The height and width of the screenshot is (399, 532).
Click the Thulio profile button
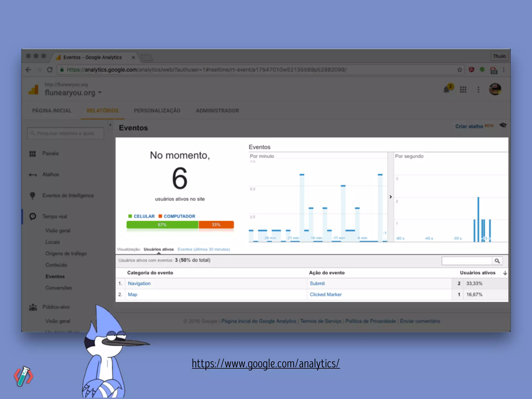tap(499, 56)
